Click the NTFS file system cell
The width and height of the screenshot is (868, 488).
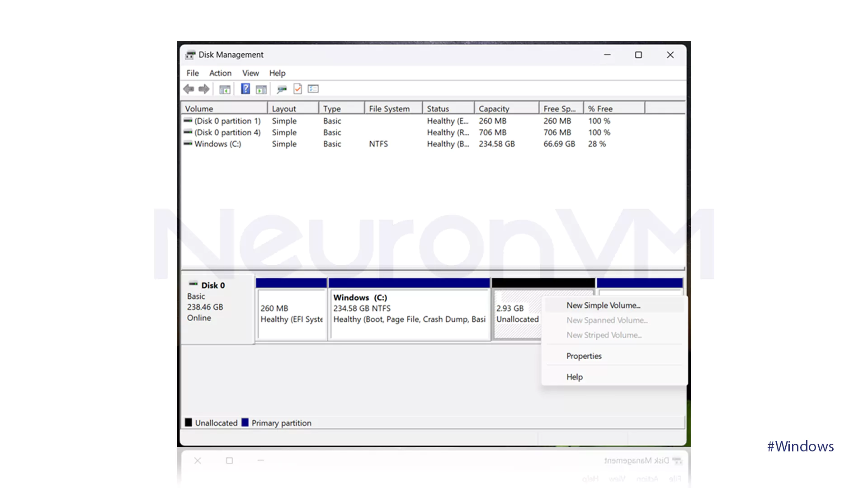[378, 144]
